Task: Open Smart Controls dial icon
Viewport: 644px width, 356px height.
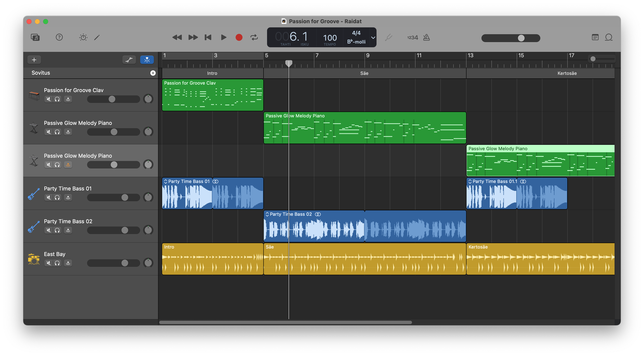Action: [x=83, y=37]
